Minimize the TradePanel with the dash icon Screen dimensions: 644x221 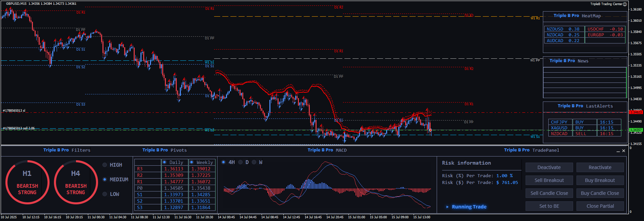tap(618, 151)
